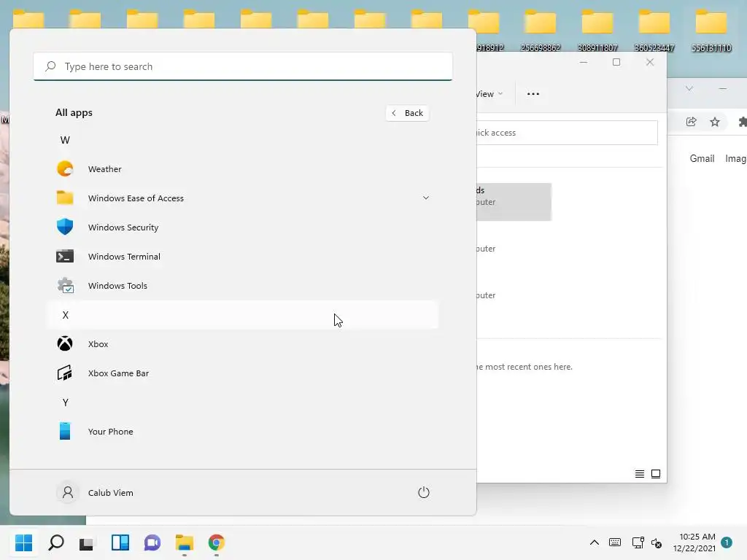Open See more ellipsis in File Explorer

[533, 94]
